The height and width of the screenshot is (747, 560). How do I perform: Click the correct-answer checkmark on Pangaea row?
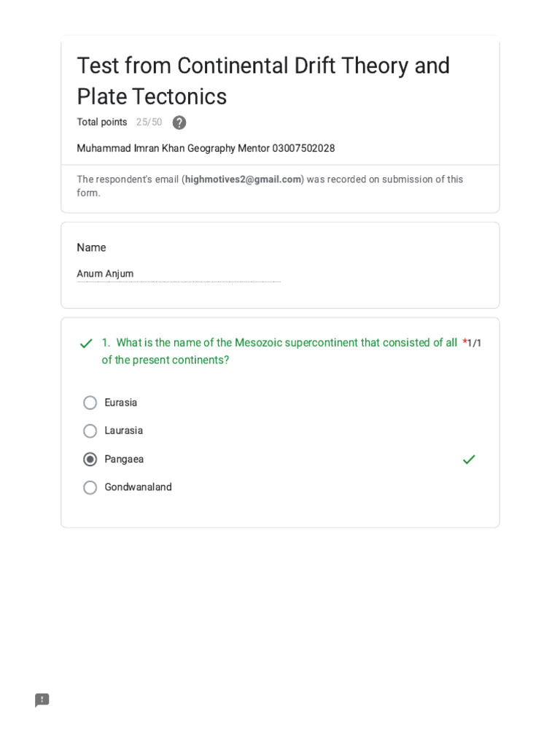coord(469,460)
